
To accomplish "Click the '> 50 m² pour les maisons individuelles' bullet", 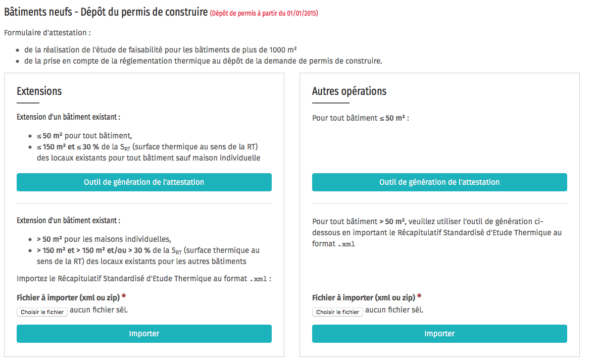I will point(104,239).
